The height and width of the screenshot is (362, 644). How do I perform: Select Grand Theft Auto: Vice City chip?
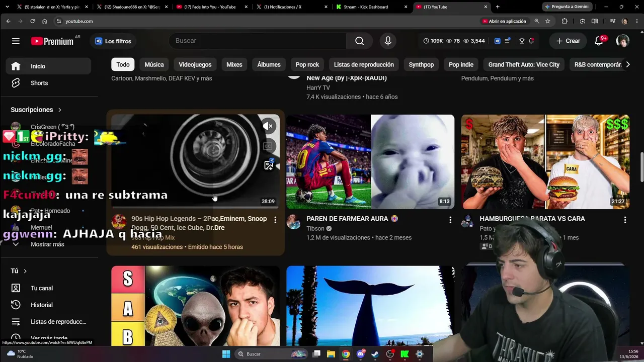[524, 64]
